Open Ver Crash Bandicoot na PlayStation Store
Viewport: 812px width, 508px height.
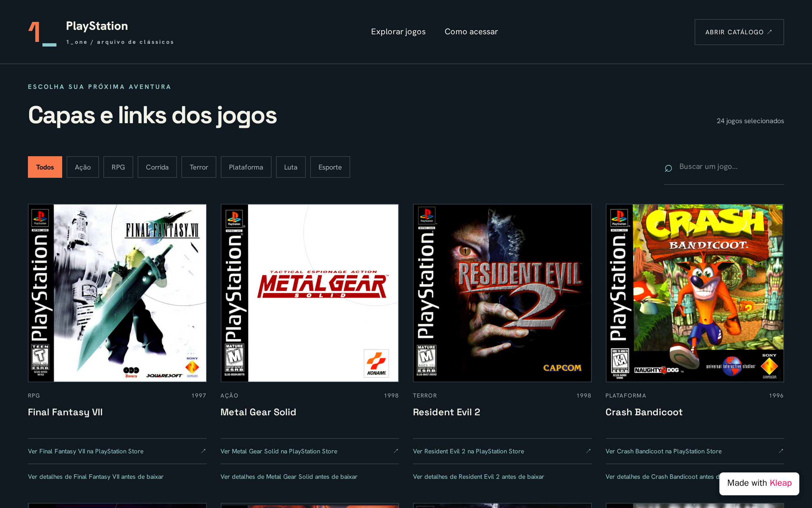pos(695,451)
